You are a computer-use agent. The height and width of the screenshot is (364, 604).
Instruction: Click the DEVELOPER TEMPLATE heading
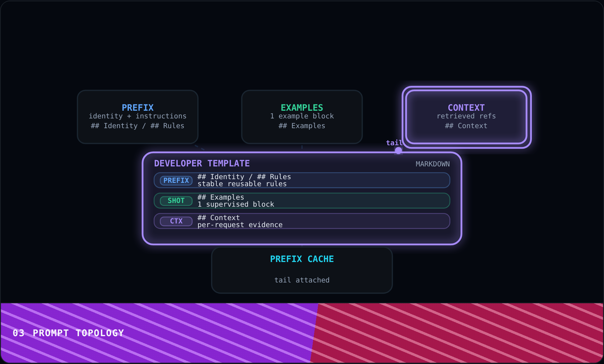pyautogui.click(x=202, y=163)
